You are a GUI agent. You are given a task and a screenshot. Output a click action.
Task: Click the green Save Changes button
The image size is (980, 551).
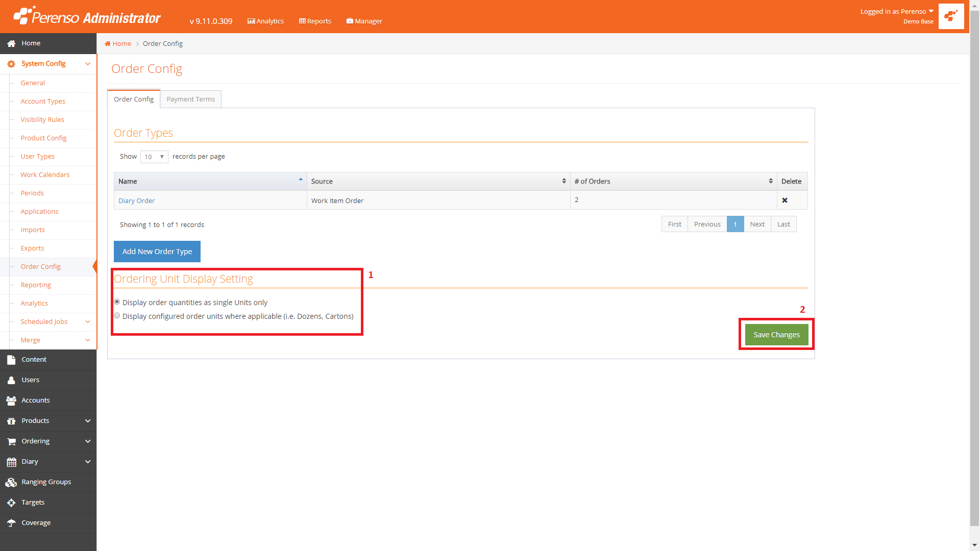pos(776,335)
